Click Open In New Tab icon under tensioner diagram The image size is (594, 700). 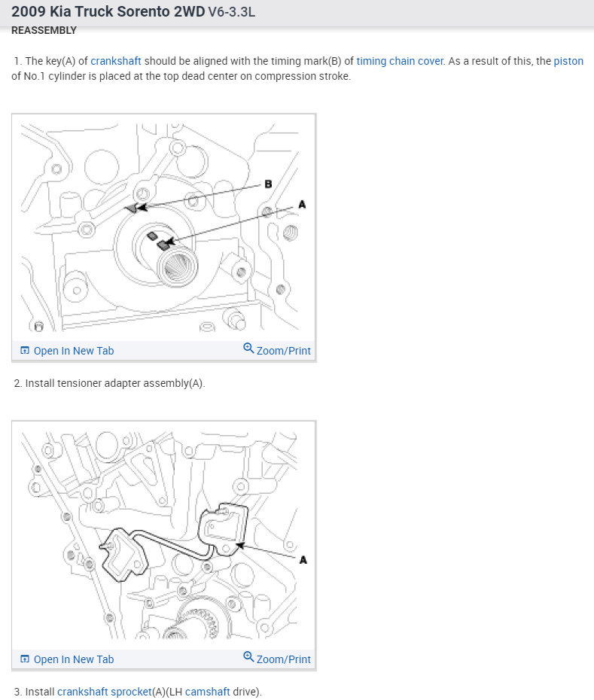(25, 659)
